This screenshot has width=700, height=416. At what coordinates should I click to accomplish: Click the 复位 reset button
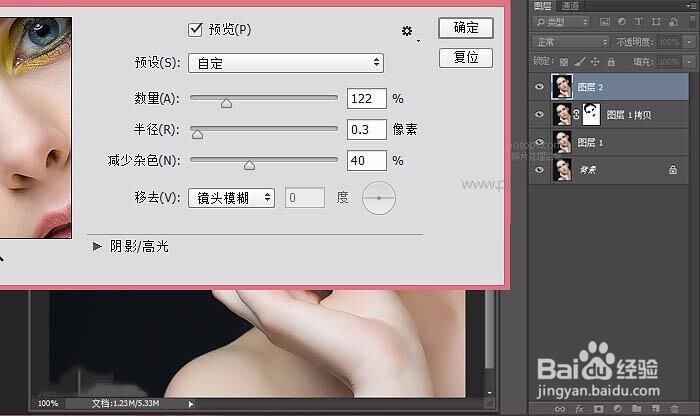pyautogui.click(x=466, y=58)
